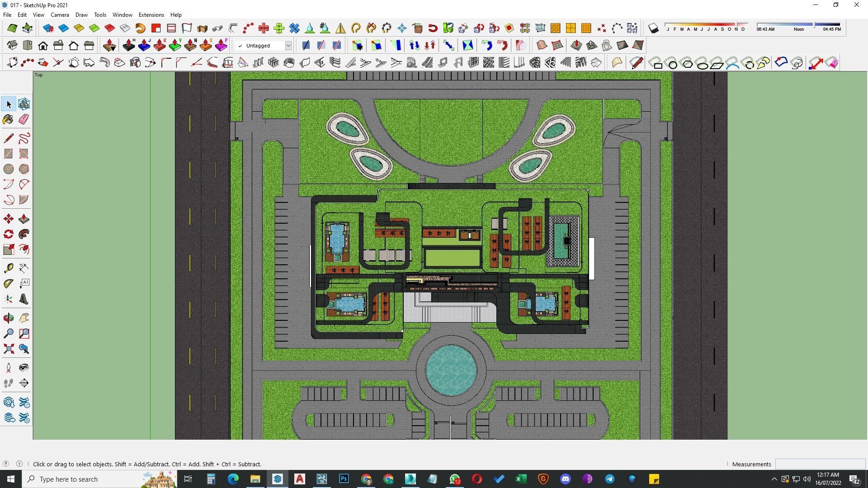This screenshot has height=488, width=868.
Task: Toggle the Look Around eye tool
Action: click(x=24, y=368)
